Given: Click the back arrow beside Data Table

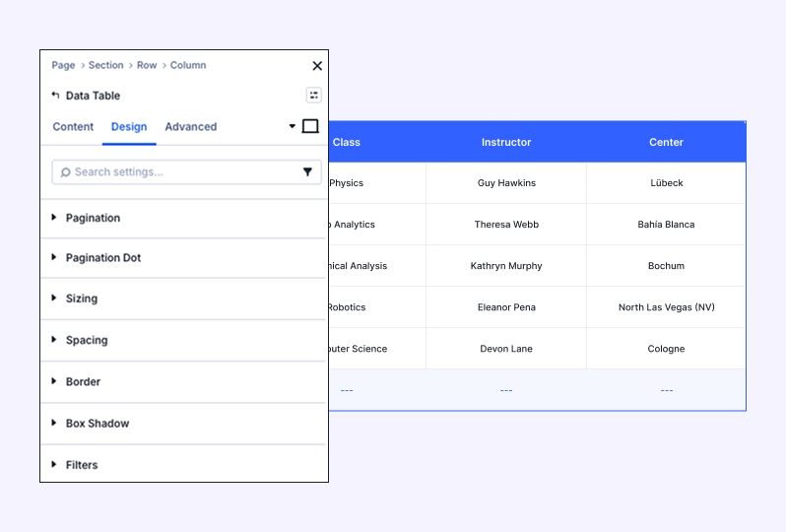Looking at the screenshot, I should 55,96.
